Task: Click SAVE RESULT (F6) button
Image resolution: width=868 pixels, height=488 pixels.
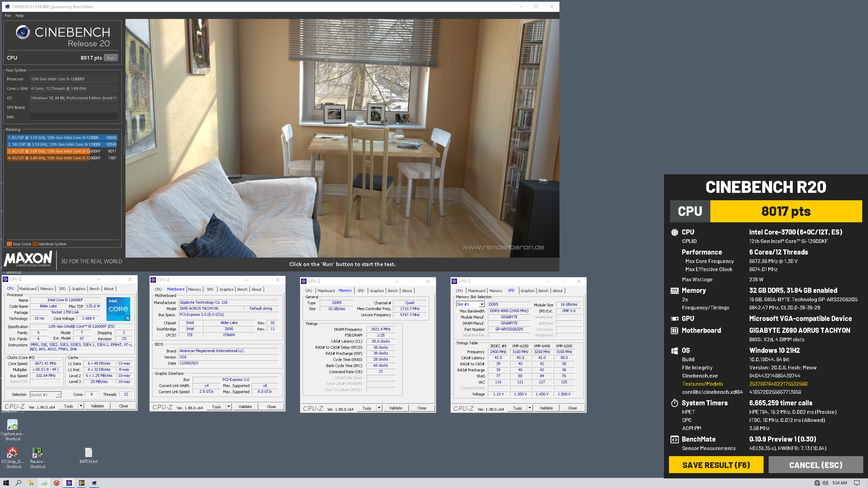Action: pos(716,465)
